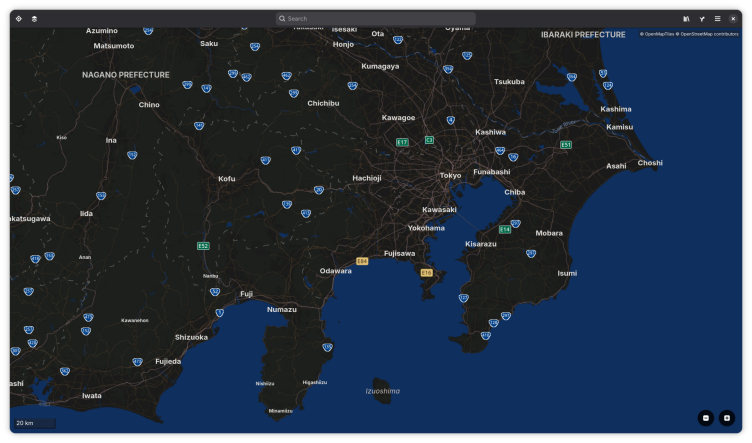Zoom in with the plus button
This screenshot has height=443, width=752.
click(x=727, y=418)
